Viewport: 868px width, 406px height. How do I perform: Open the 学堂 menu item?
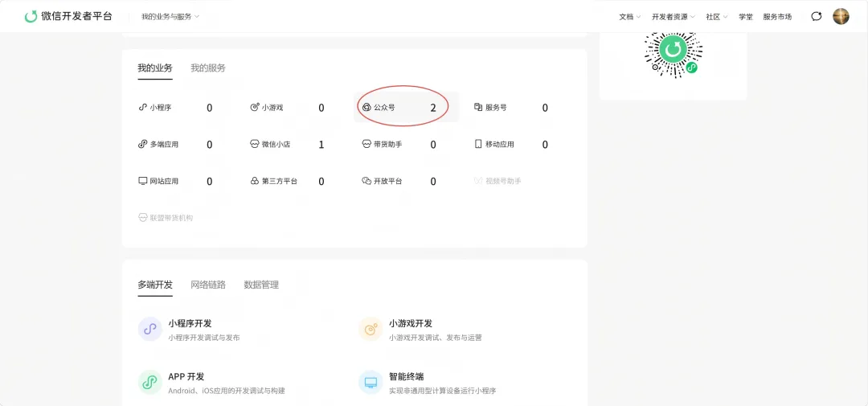(745, 17)
